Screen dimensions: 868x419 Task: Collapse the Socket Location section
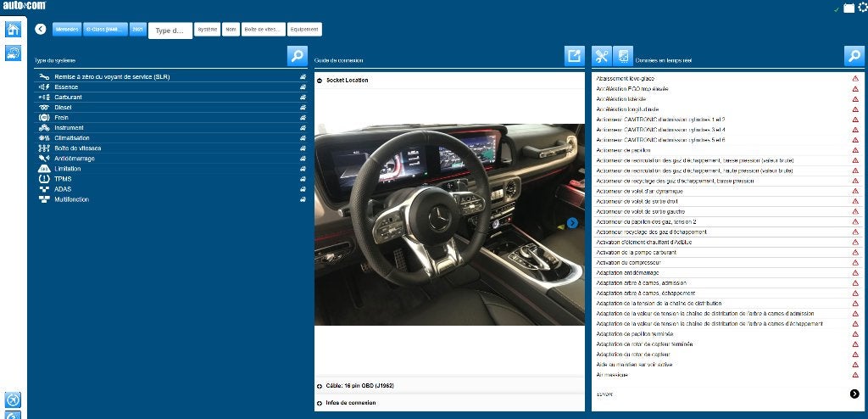pyautogui.click(x=320, y=81)
